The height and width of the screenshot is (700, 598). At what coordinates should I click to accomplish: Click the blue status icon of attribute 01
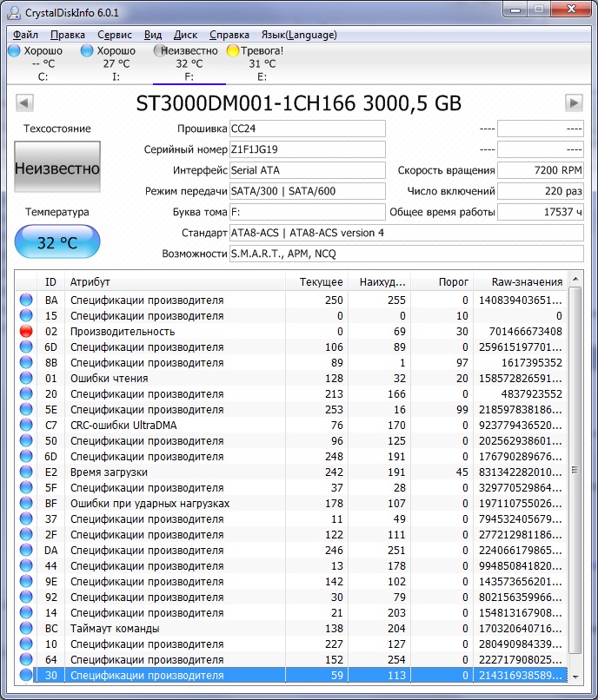tap(26, 378)
